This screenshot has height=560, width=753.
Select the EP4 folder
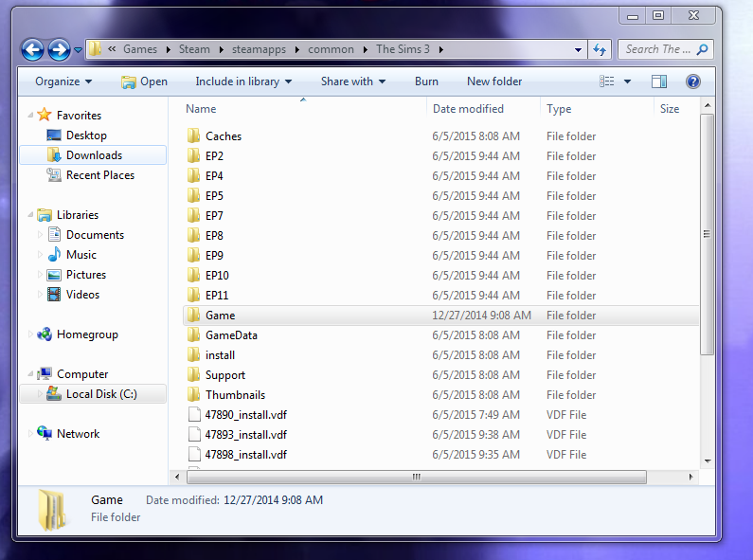440,176
